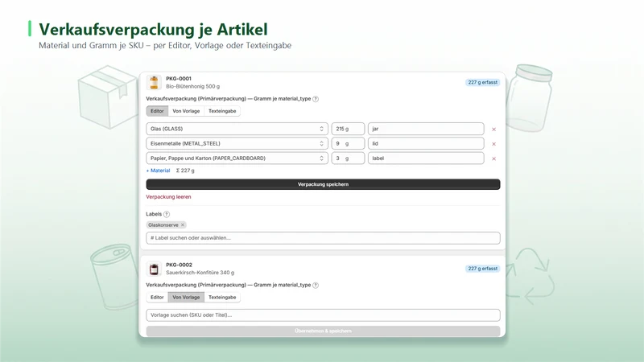
Task: Click the 'label' component field
Action: tap(426, 158)
